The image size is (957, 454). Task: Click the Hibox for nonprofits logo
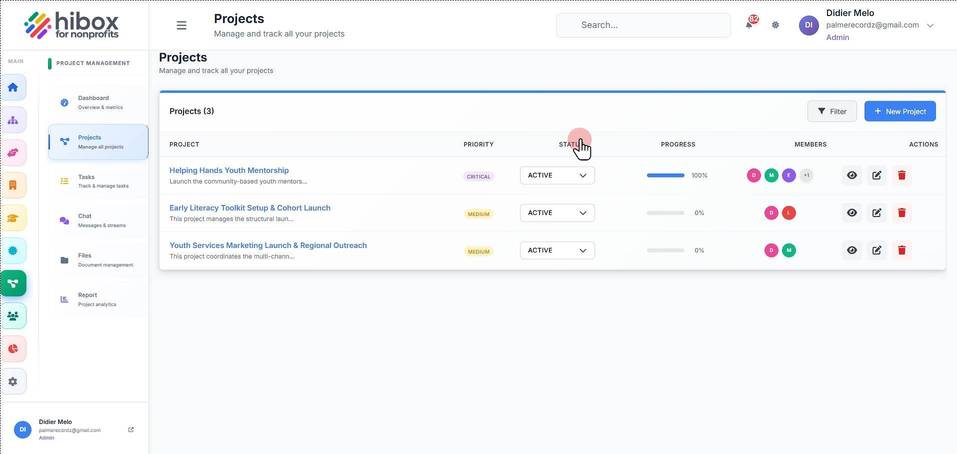tap(71, 25)
